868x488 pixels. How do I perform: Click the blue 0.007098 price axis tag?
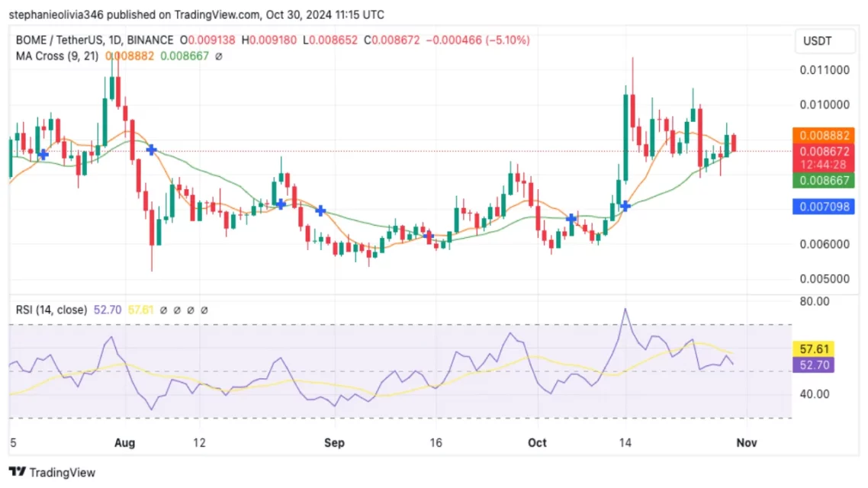[822, 206]
